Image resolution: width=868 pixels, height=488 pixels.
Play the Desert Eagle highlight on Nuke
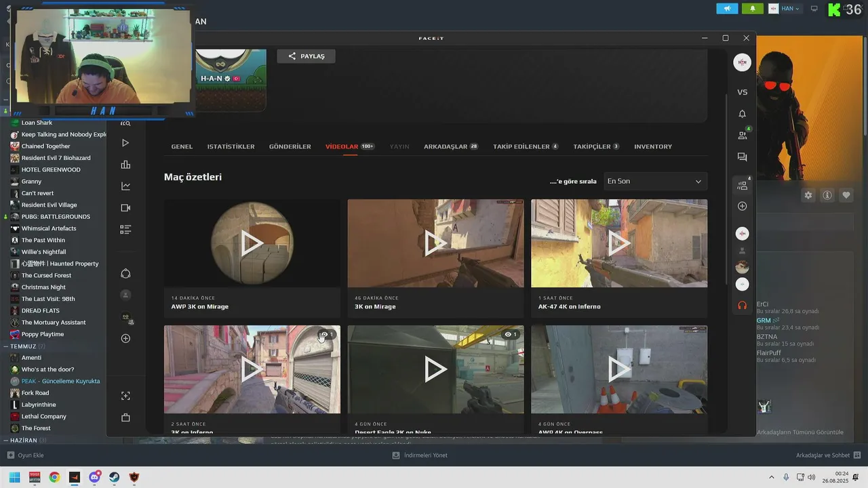435,369
